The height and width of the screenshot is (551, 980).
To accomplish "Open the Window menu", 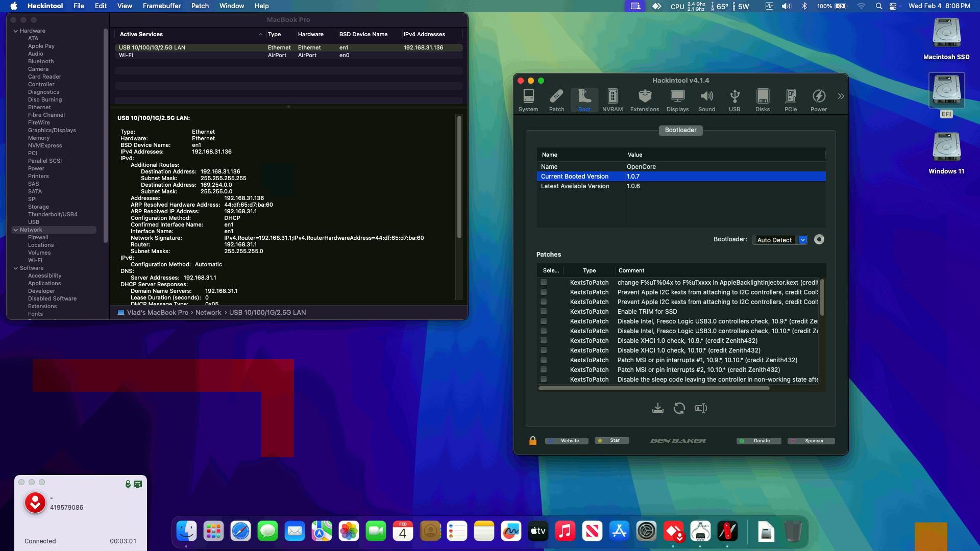I will point(232,6).
